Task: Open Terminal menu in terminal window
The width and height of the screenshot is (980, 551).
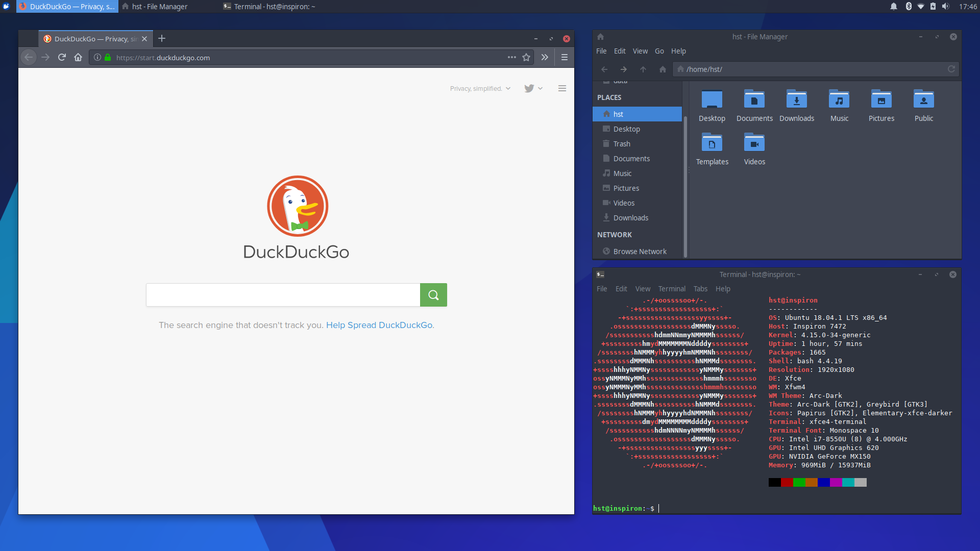Action: click(x=672, y=289)
